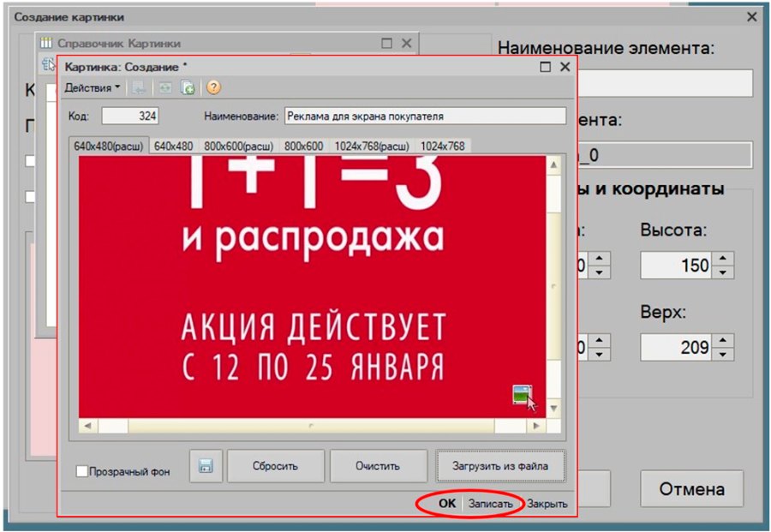This screenshot has height=532, width=771.
Task: Click the Верх field showing 209
Action: 676,348
